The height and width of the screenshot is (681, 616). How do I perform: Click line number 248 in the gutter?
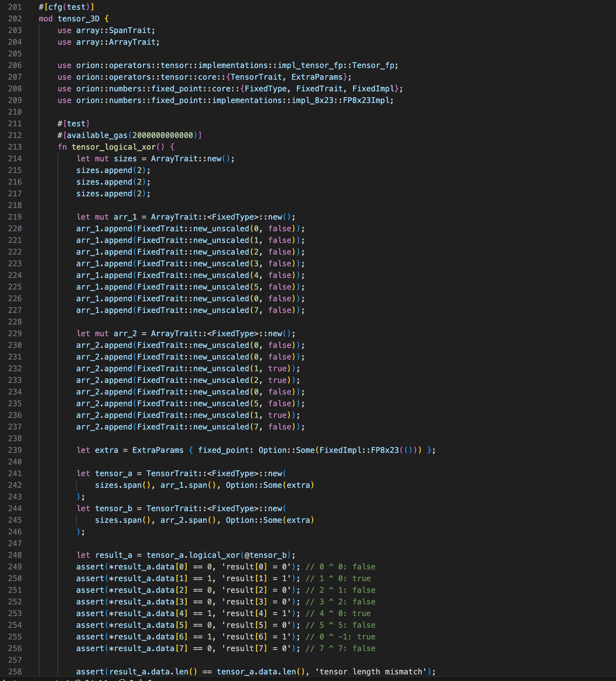15,555
